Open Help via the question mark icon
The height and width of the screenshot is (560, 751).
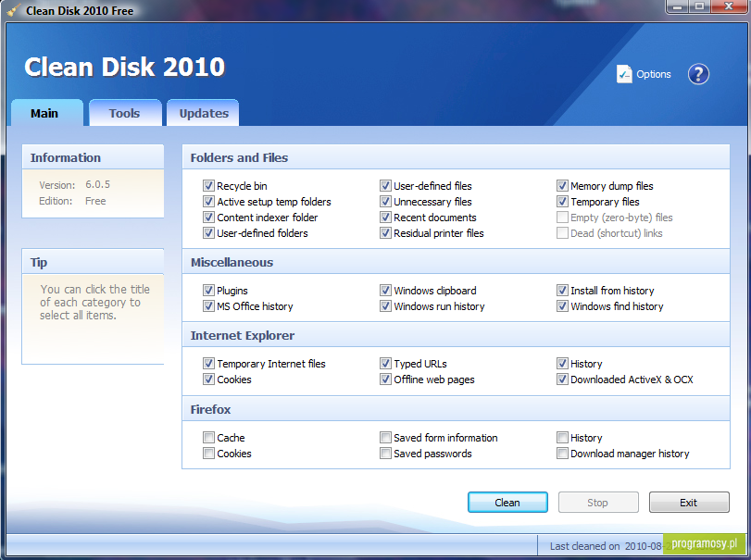[698, 74]
